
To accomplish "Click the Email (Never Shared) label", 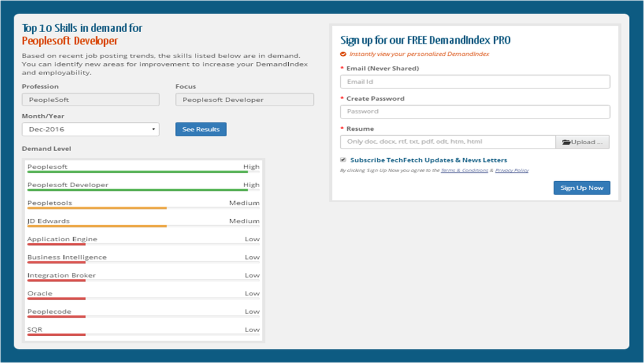I will point(383,69).
